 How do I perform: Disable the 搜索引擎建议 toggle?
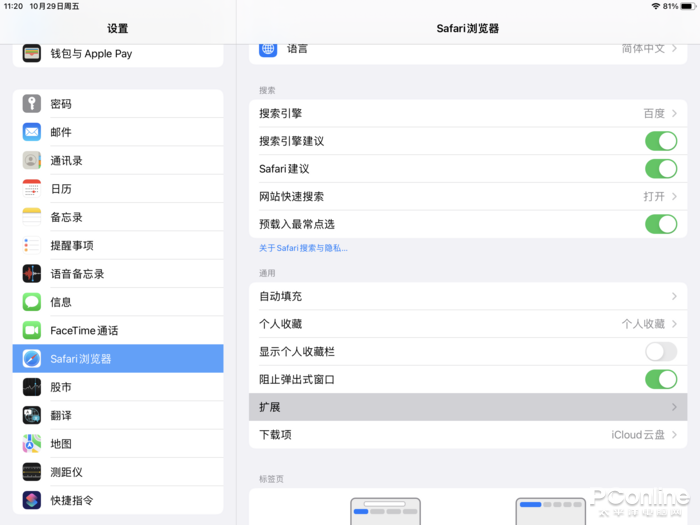click(660, 141)
